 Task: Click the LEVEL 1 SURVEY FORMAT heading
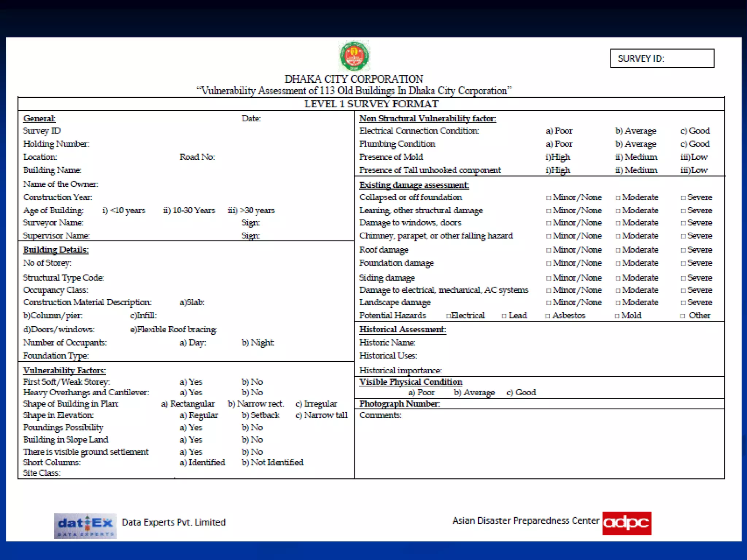pos(371,104)
